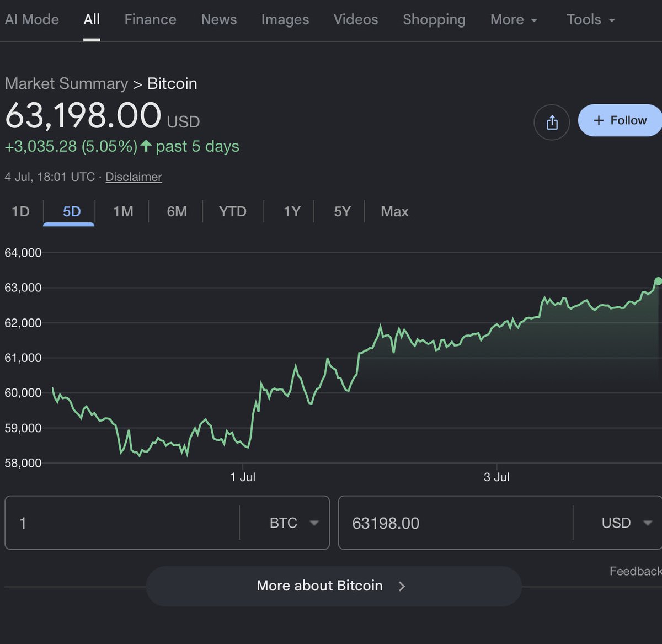The height and width of the screenshot is (644, 662).
Task: Select the All search tab
Action: (x=92, y=19)
